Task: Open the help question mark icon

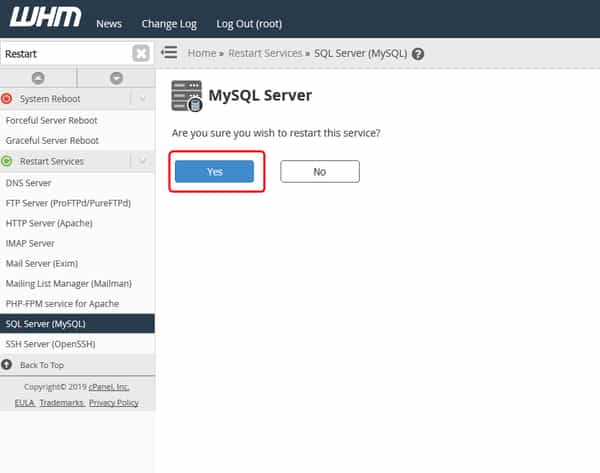Action: pyautogui.click(x=418, y=54)
